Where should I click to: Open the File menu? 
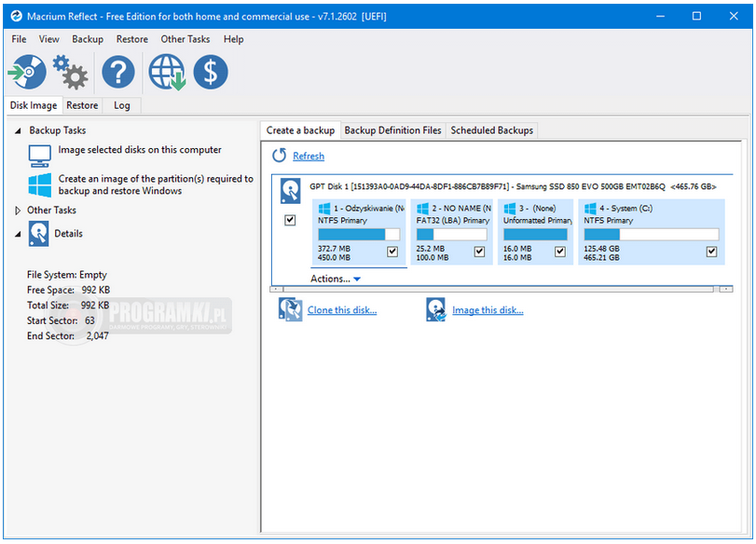[x=19, y=39]
